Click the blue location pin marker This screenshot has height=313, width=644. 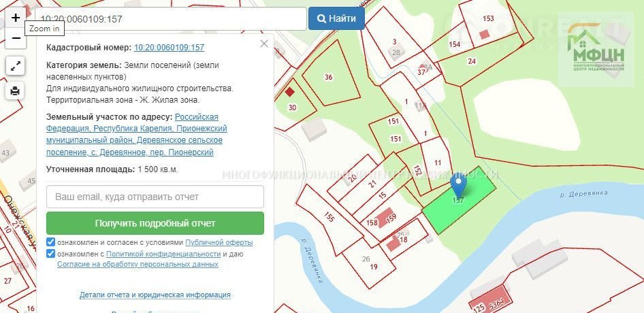coord(459,184)
